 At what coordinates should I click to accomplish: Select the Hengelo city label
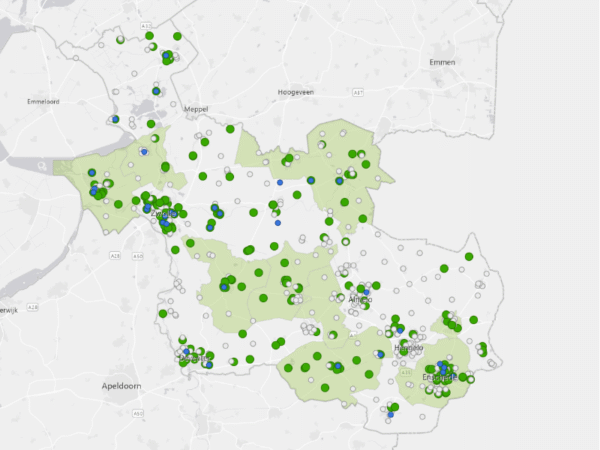click(410, 347)
